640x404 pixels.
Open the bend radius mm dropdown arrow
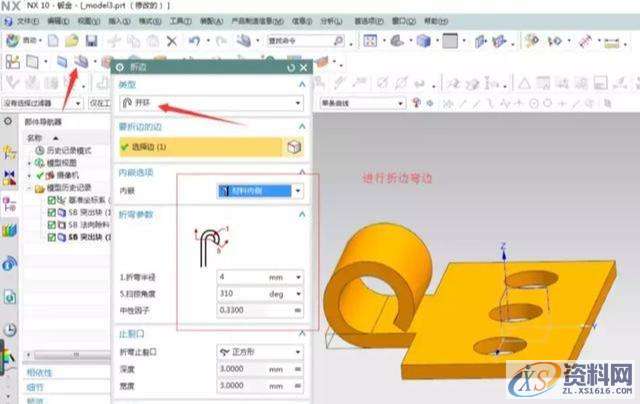pos(298,277)
